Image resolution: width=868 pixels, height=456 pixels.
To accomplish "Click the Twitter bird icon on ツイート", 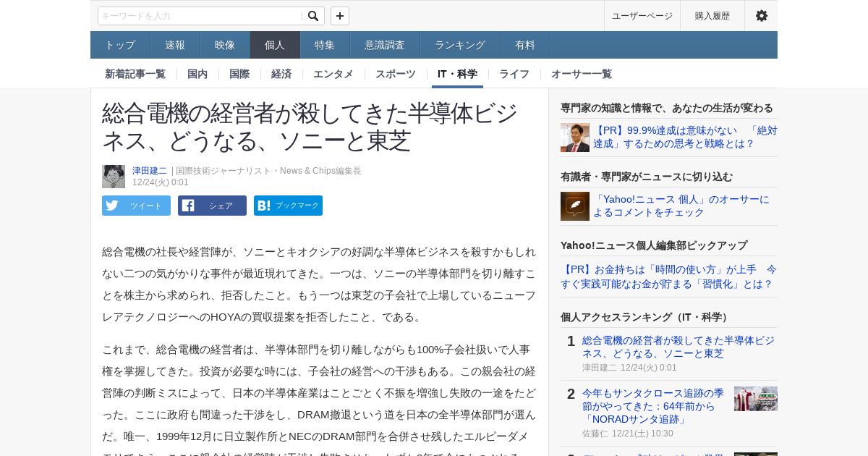I will (x=112, y=206).
